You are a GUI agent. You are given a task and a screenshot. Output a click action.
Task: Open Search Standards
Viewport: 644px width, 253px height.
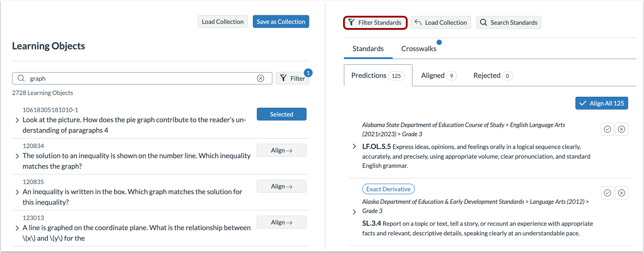tap(508, 22)
